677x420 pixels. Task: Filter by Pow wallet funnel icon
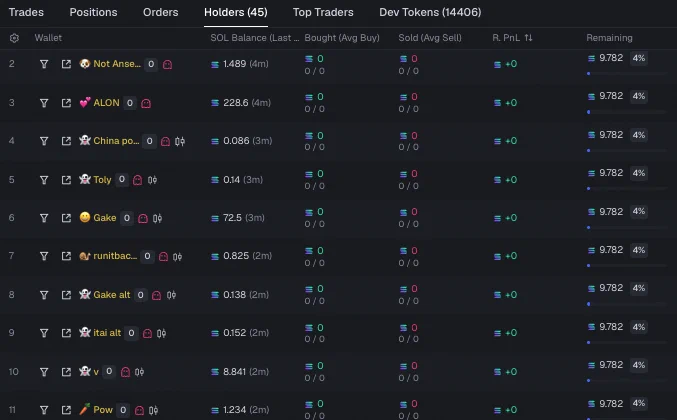[x=44, y=410]
